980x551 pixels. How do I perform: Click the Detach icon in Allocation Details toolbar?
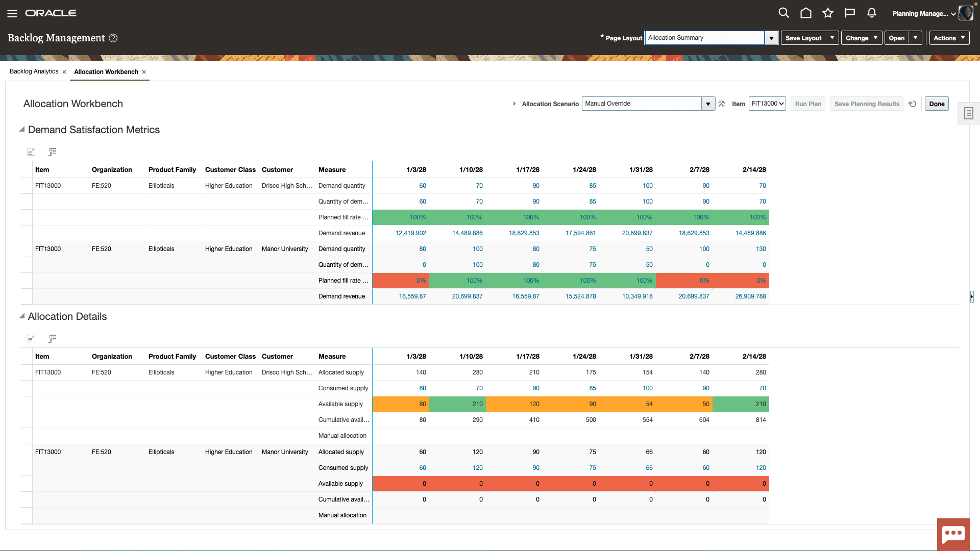click(x=32, y=338)
